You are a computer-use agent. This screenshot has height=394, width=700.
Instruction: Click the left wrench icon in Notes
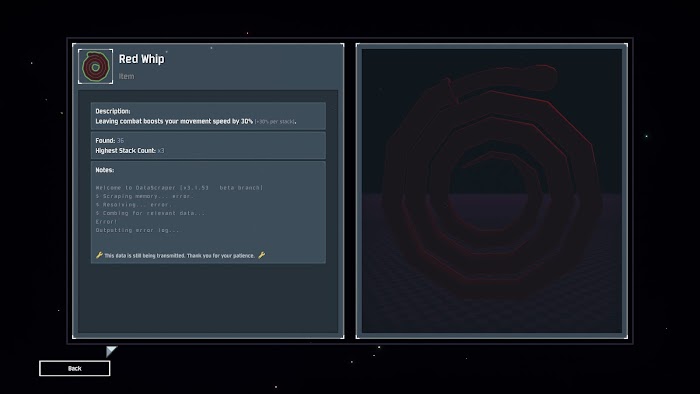(x=99, y=255)
